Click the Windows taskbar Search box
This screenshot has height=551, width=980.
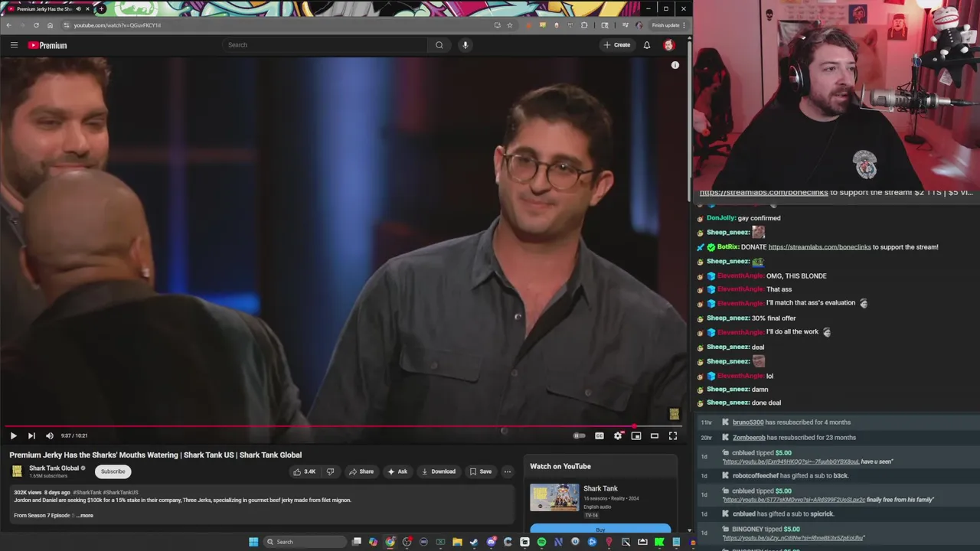(305, 542)
